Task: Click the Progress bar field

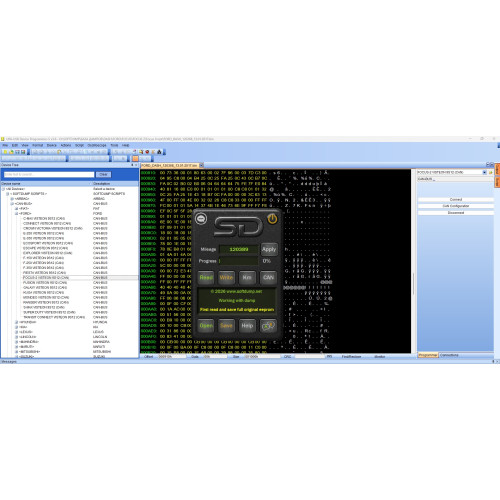Action: tap(238, 261)
